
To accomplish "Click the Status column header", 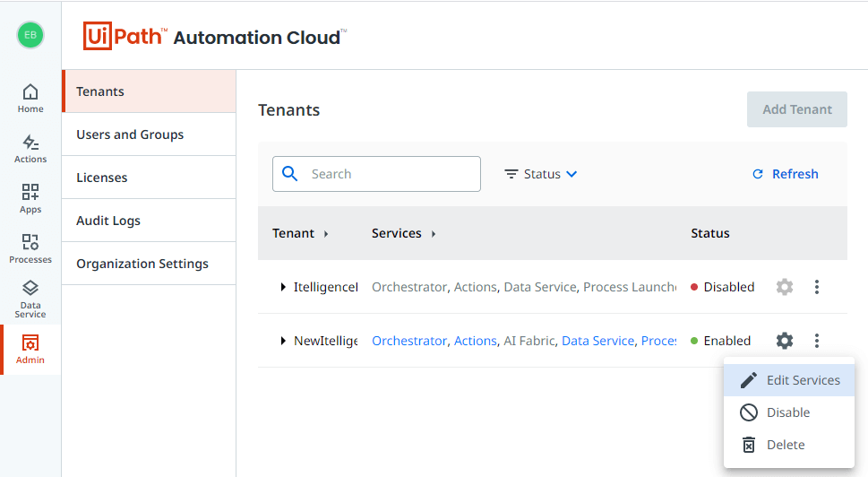I will tap(710, 233).
